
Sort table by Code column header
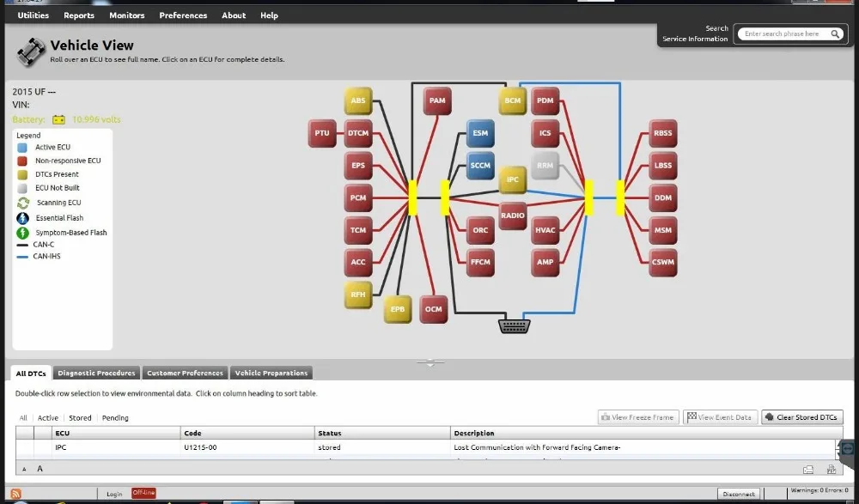pos(248,434)
